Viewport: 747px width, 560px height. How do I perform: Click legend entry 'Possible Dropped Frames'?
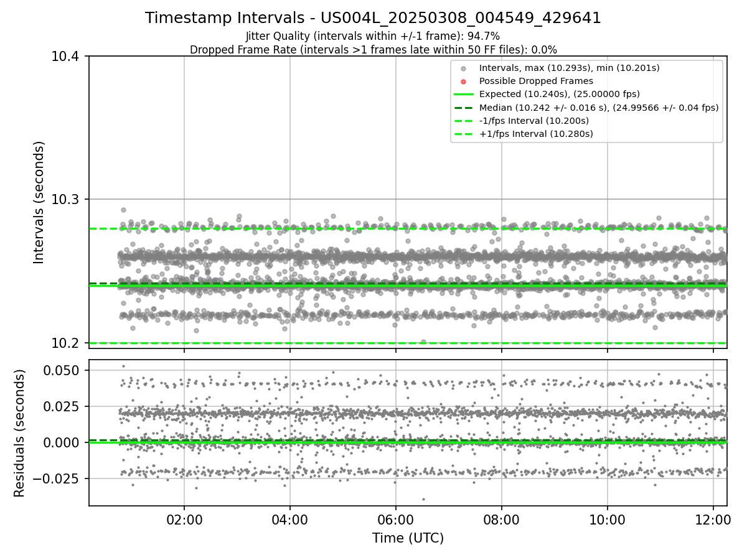(x=536, y=81)
